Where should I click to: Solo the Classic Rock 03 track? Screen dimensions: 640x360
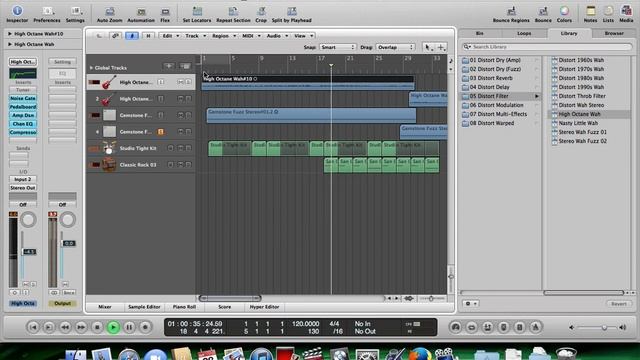188,164
